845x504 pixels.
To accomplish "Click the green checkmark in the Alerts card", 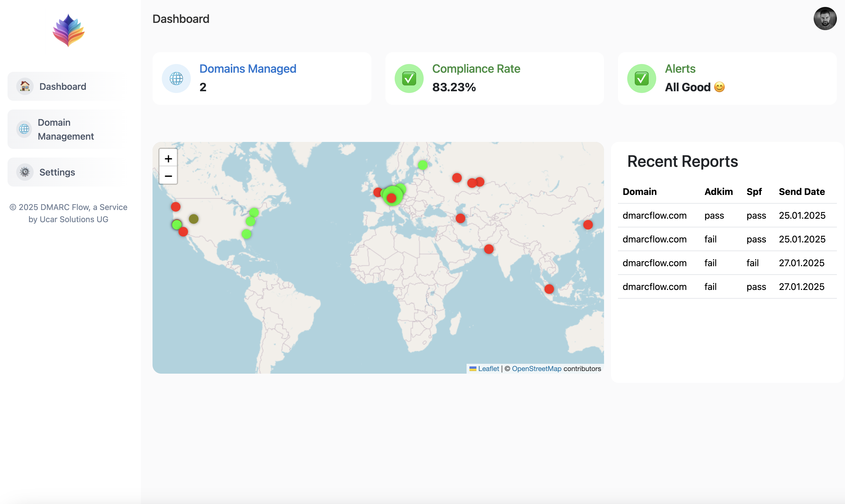I will pos(641,78).
